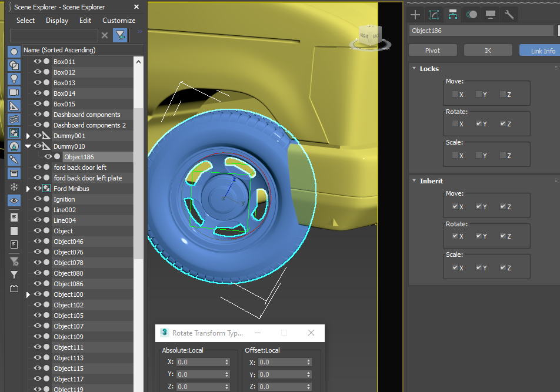Click the selection filter funnel beside the search box

pyautogui.click(x=120, y=35)
